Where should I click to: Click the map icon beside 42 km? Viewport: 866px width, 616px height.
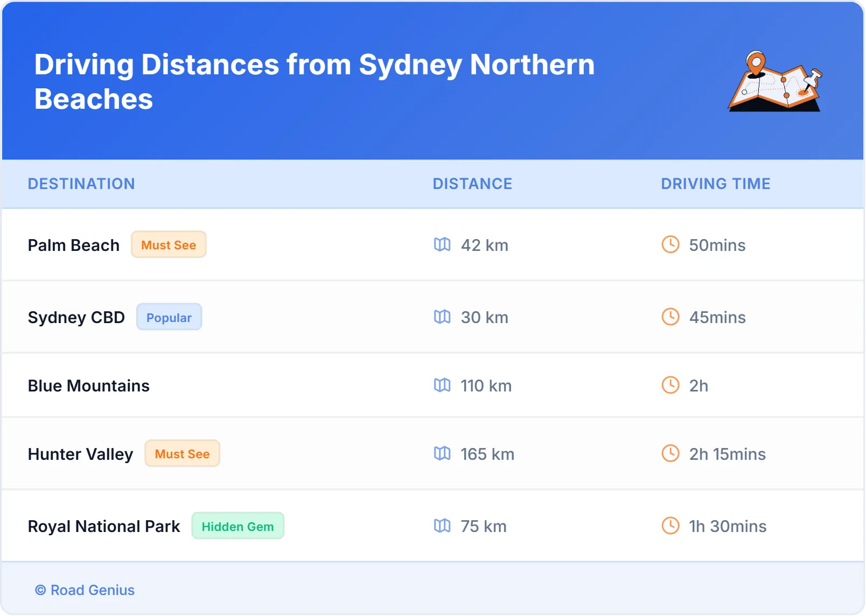click(x=442, y=244)
